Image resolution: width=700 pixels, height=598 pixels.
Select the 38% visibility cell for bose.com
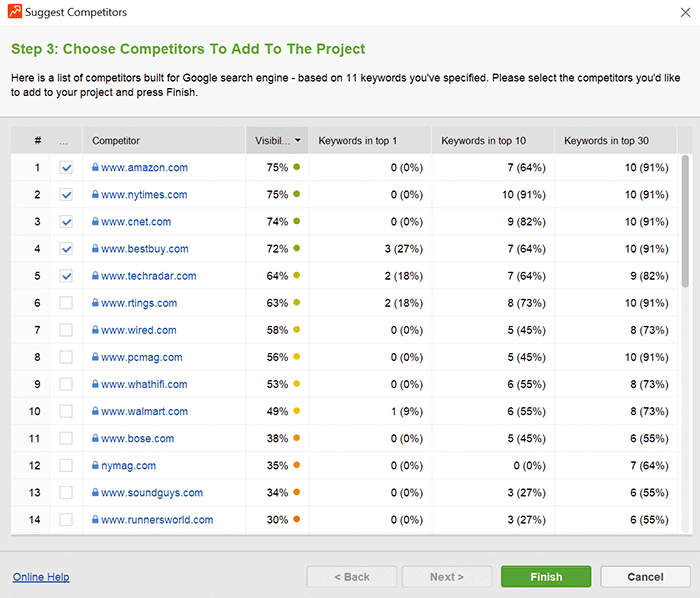[x=277, y=439]
